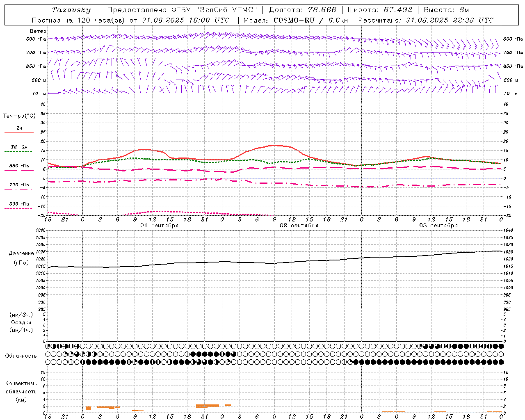Click the "Осадки" precipitation label
Viewport: 525px width, 420px height.
pyautogui.click(x=21, y=322)
